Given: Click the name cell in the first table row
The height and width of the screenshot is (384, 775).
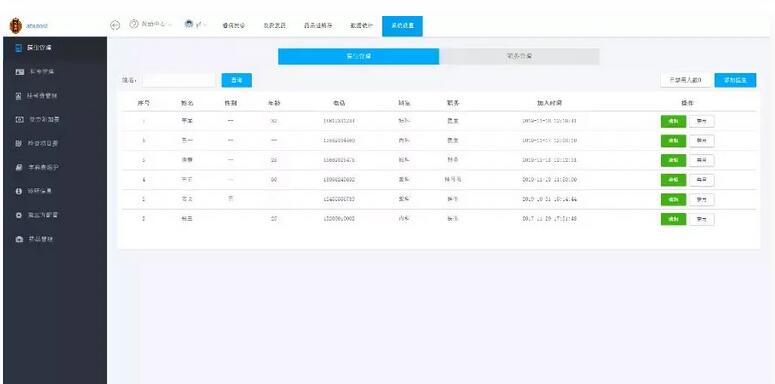Looking at the screenshot, I should (x=187, y=121).
